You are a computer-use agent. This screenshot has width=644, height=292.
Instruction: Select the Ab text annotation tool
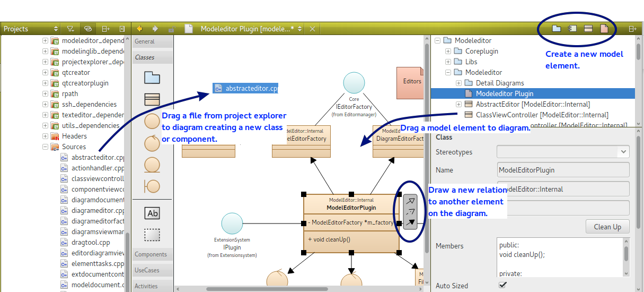(x=152, y=213)
